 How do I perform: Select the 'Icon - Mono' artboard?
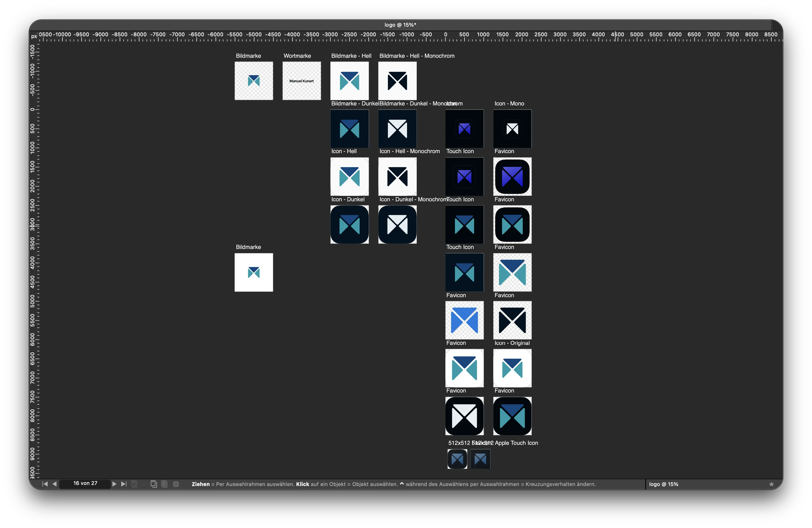512,129
